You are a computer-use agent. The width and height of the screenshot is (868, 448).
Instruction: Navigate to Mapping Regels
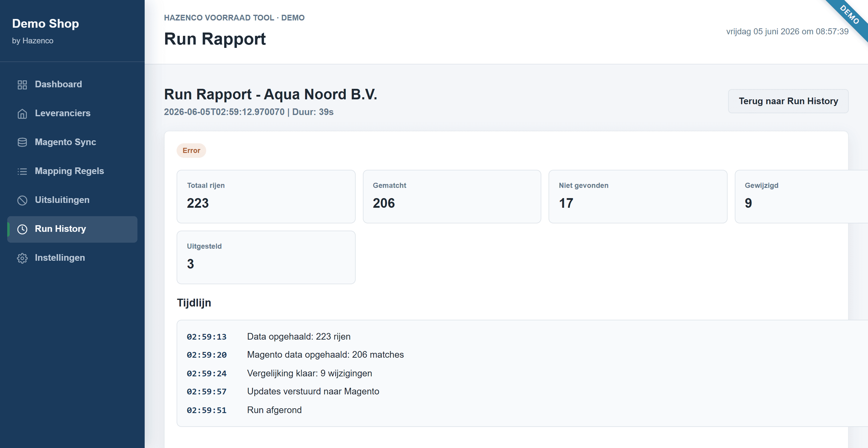(x=72, y=171)
